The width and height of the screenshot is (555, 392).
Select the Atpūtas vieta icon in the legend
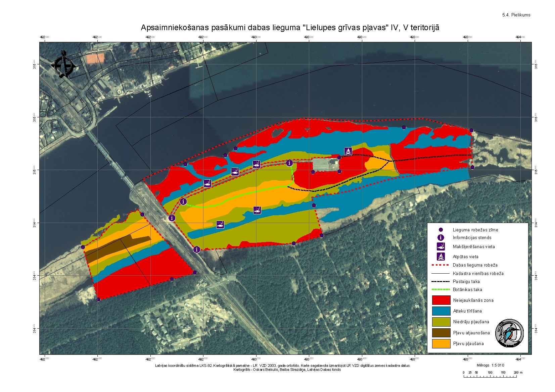point(441,257)
